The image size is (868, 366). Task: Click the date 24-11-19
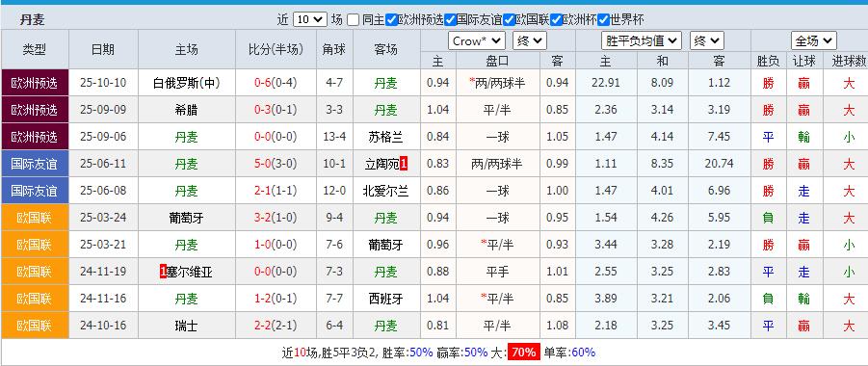(103, 272)
